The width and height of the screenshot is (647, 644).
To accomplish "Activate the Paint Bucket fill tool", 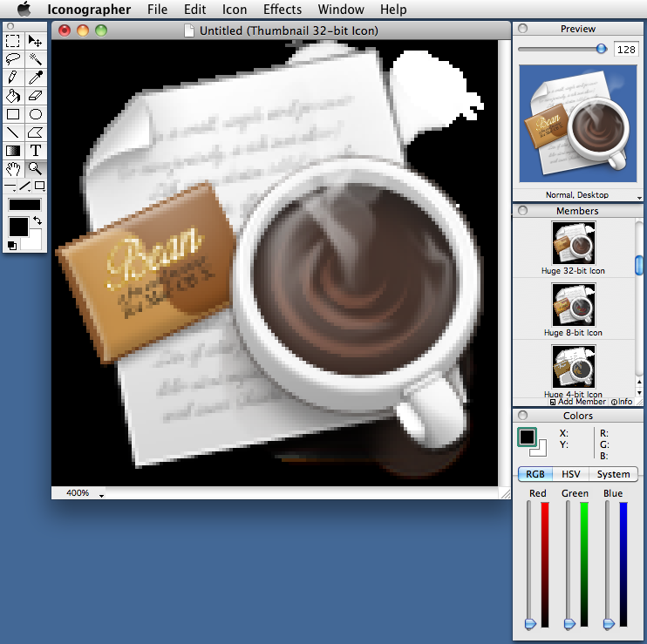I will pyautogui.click(x=13, y=96).
